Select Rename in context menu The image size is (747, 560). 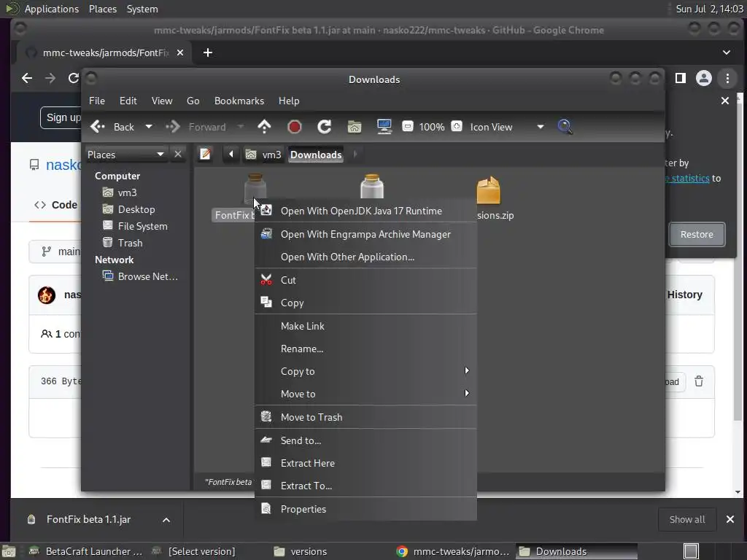click(366, 349)
